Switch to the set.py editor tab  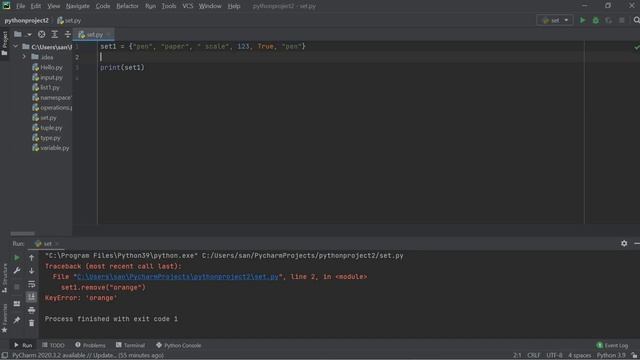coord(93,35)
